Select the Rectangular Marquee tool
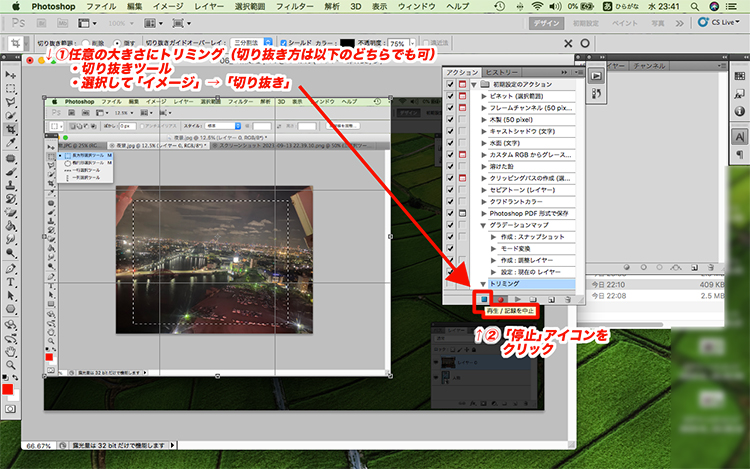This screenshot has height=469, width=750. (x=11, y=88)
